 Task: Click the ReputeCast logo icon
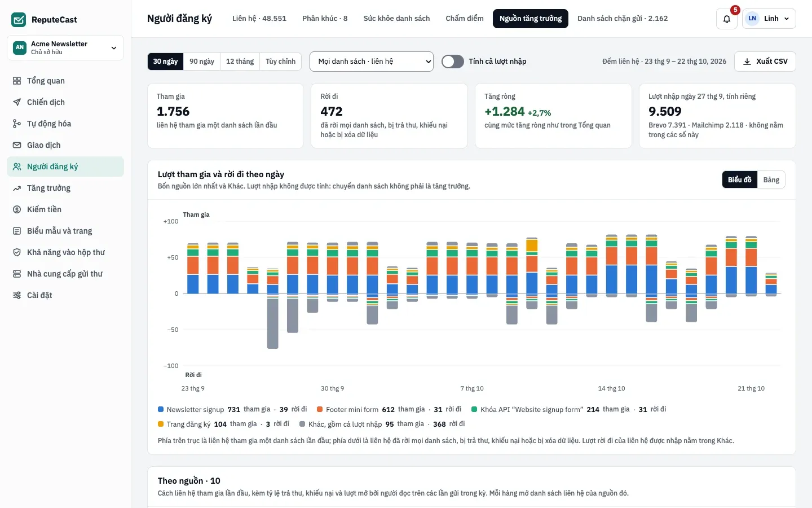[19, 20]
